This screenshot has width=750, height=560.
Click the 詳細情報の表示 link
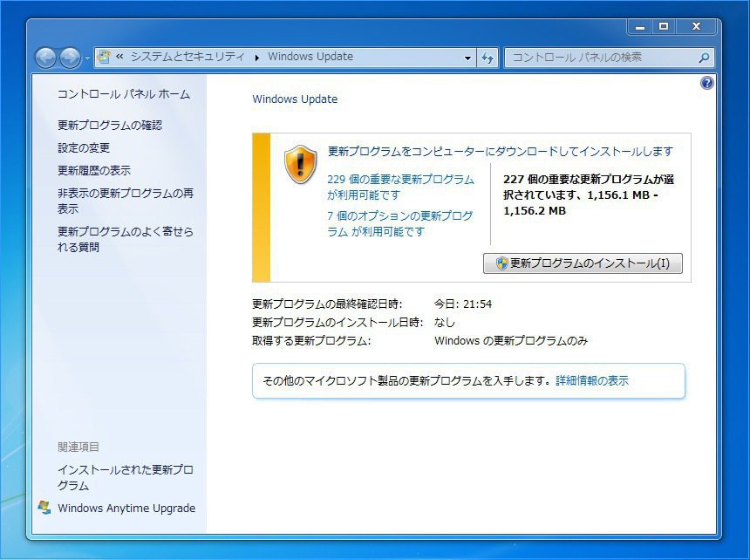click(592, 380)
